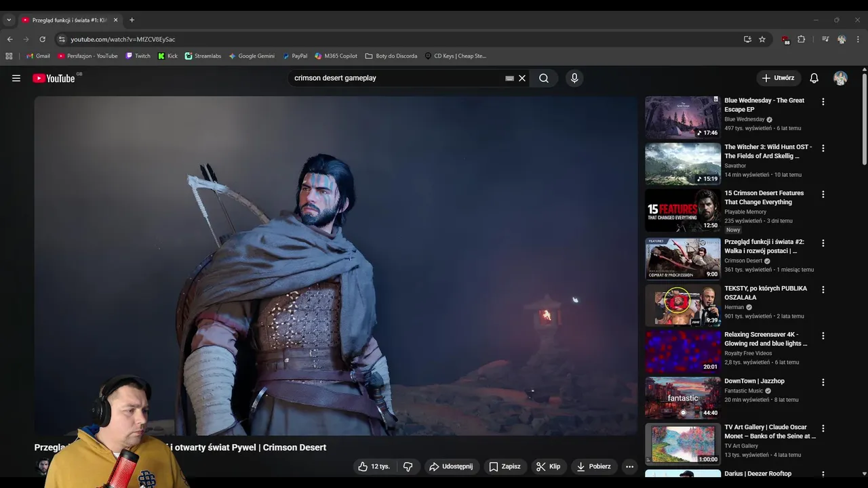
Task: Open Chrome profile avatar in toolbar
Action: (842, 39)
